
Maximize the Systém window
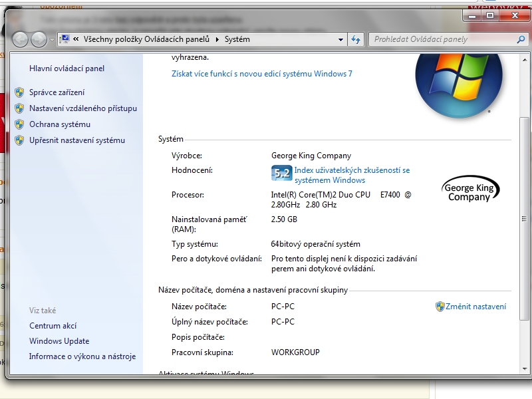click(490, 15)
